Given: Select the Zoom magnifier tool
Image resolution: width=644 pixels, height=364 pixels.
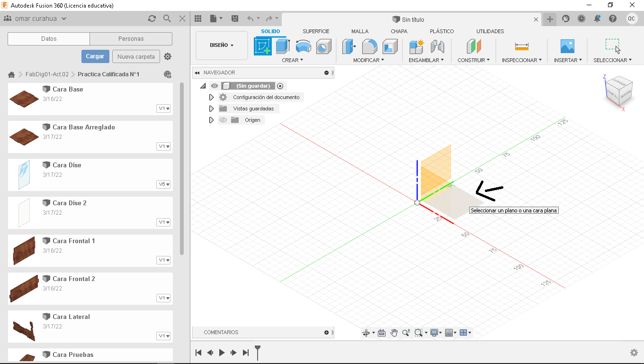Looking at the screenshot, I should coord(406,333).
